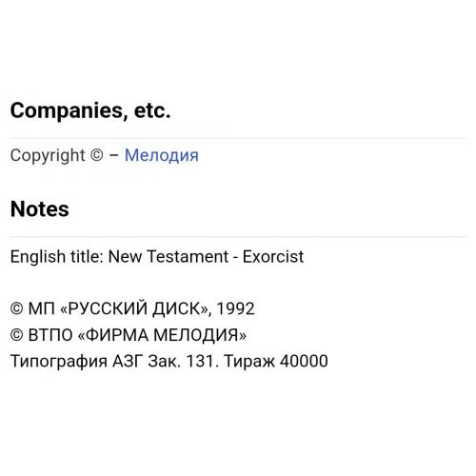Click the word Типография

tap(59, 362)
